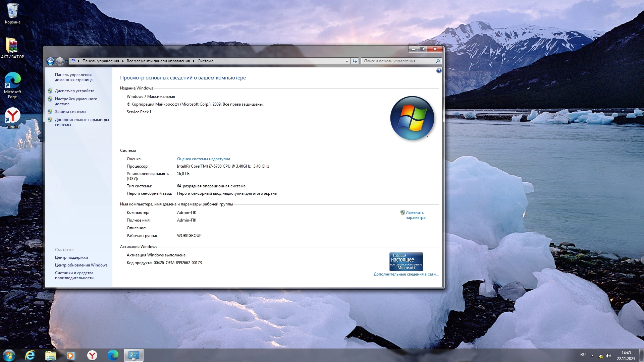Open Диспетчер устройств from sidebar
The image size is (644, 362).
coord(74,91)
